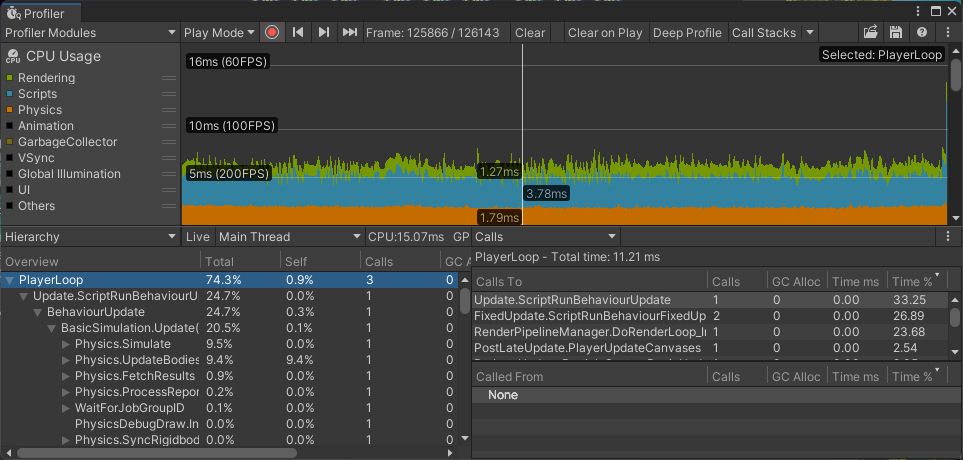Toggle GarbageCollector category visibility box
963x460 pixels.
coord(9,142)
